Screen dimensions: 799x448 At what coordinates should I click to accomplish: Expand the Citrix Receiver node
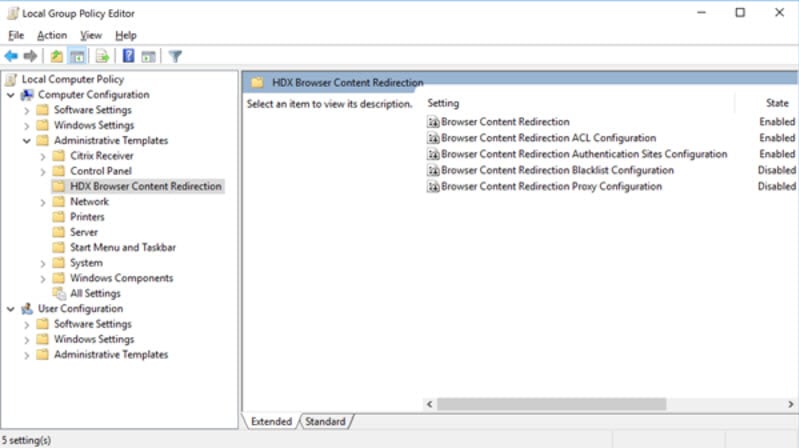43,156
